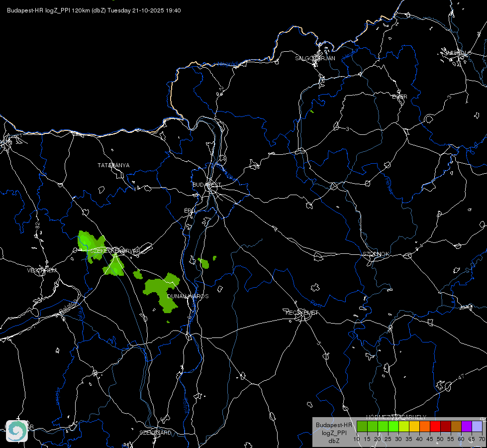The height and width of the screenshot is (448, 487).
Task: Select the 10-15 dBZ dark green swatch
Action: (x=362, y=426)
